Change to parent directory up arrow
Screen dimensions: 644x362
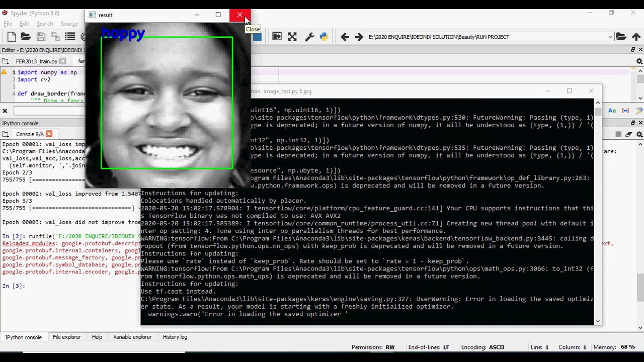(636, 37)
